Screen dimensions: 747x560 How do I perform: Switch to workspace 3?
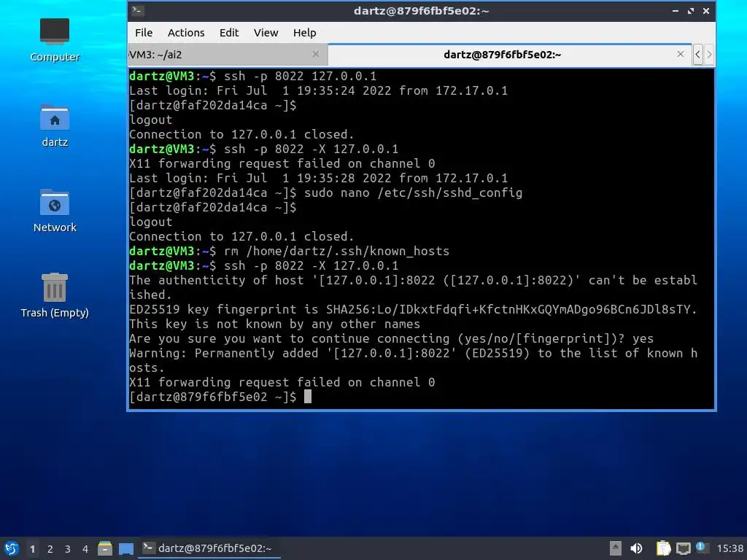pos(68,548)
